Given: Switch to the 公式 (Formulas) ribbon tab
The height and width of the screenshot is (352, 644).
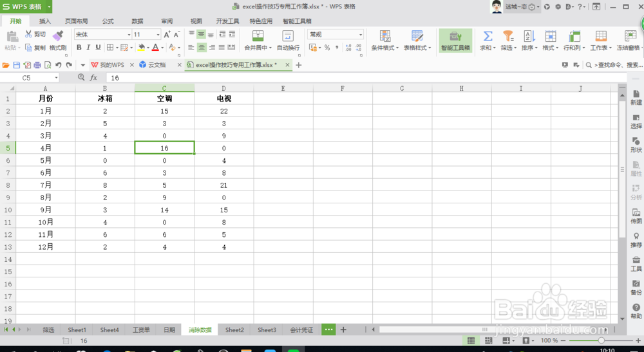Looking at the screenshot, I should click(108, 21).
